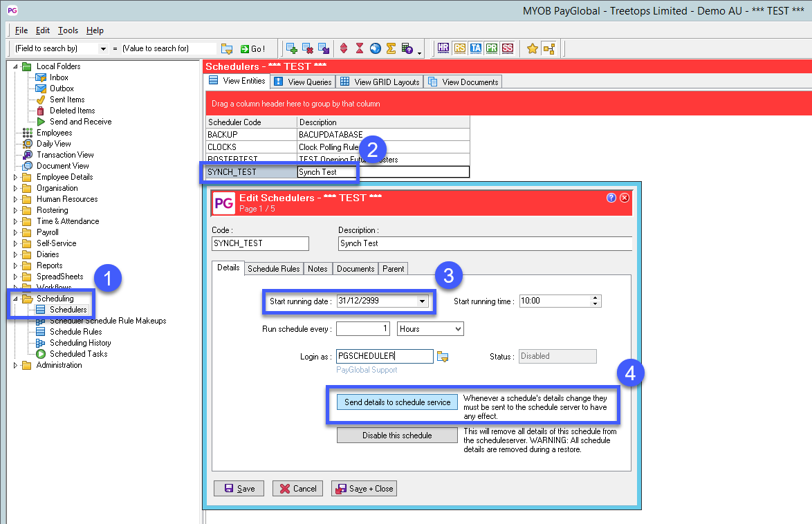Open the SS self-service module icon
Image resolution: width=812 pixels, height=524 pixels.
(x=507, y=48)
